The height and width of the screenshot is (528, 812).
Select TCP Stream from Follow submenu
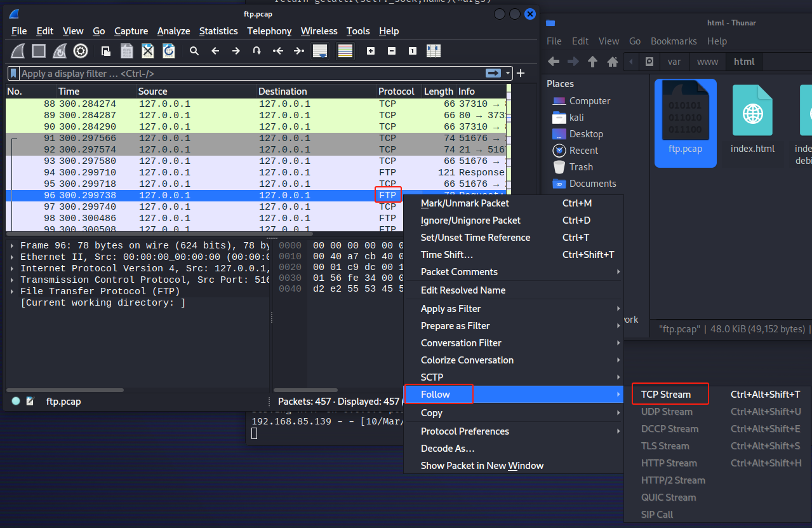coord(665,395)
